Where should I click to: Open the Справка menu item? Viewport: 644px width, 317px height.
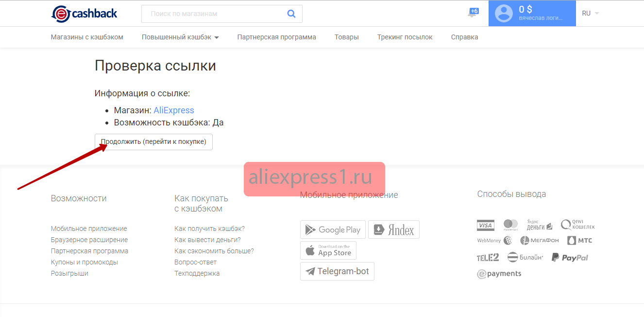click(x=465, y=37)
